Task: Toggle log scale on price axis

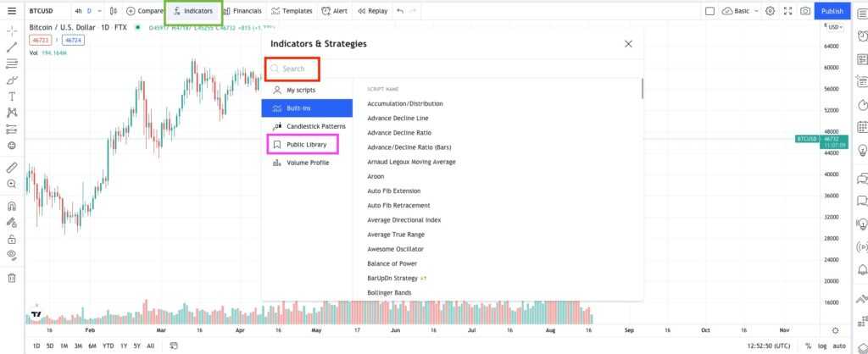Action: pyautogui.click(x=822, y=346)
